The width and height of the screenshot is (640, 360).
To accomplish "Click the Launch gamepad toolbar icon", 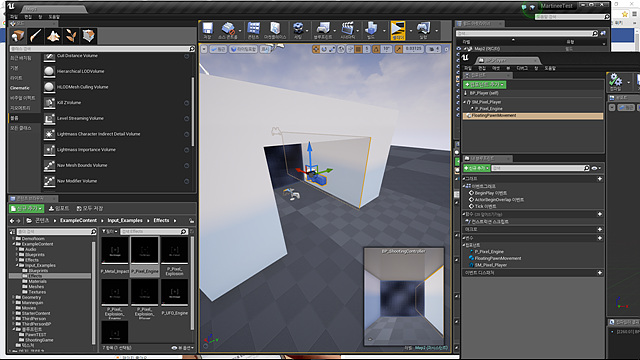I will 423,29.
